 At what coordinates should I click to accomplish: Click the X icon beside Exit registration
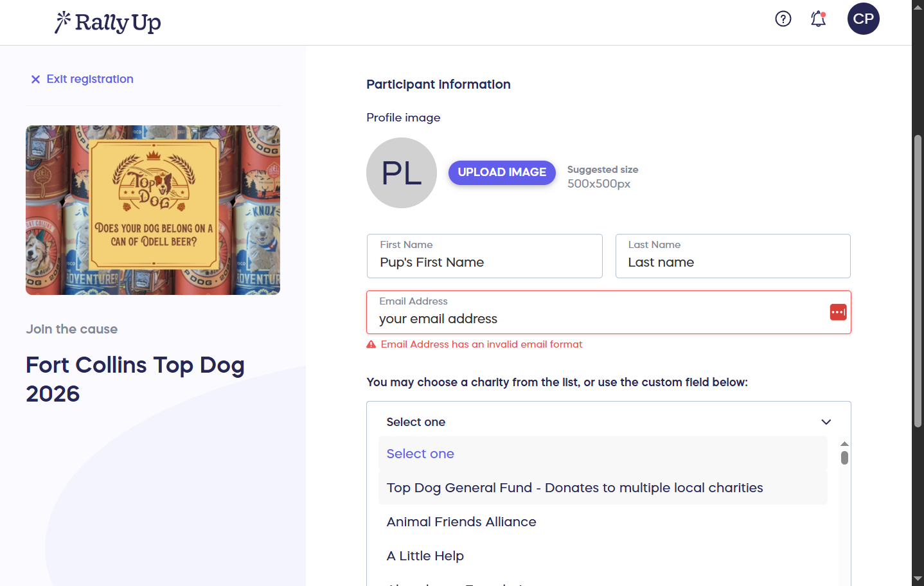pyautogui.click(x=35, y=79)
